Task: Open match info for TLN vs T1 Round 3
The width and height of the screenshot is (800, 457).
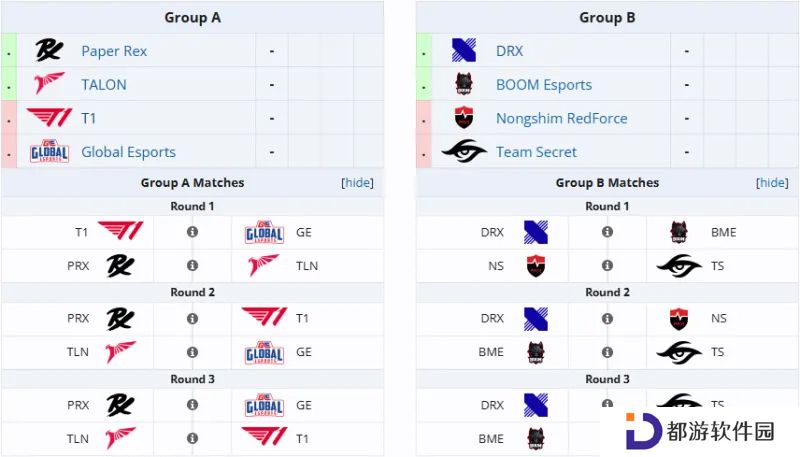Action: click(x=192, y=438)
